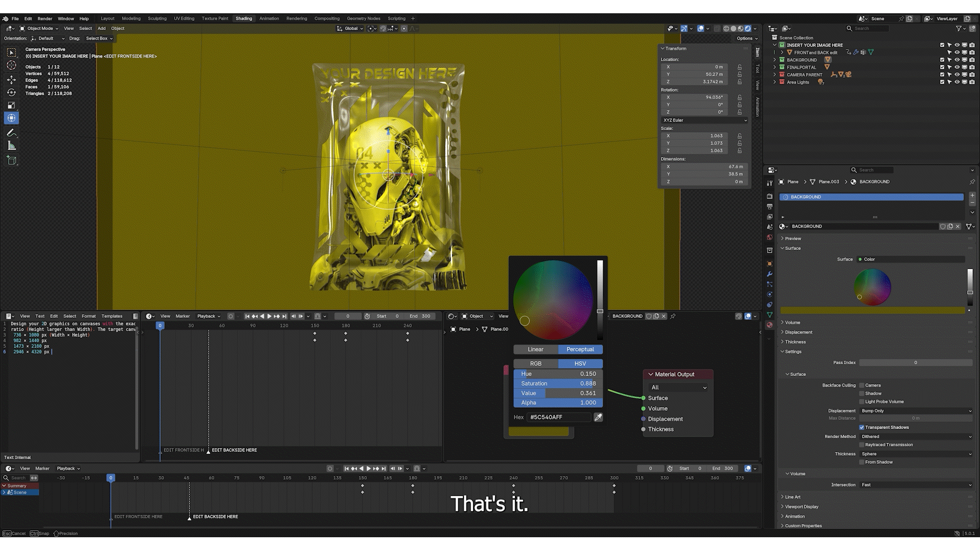
Task: Activate the 3D Cursor tool
Action: [x=11, y=65]
